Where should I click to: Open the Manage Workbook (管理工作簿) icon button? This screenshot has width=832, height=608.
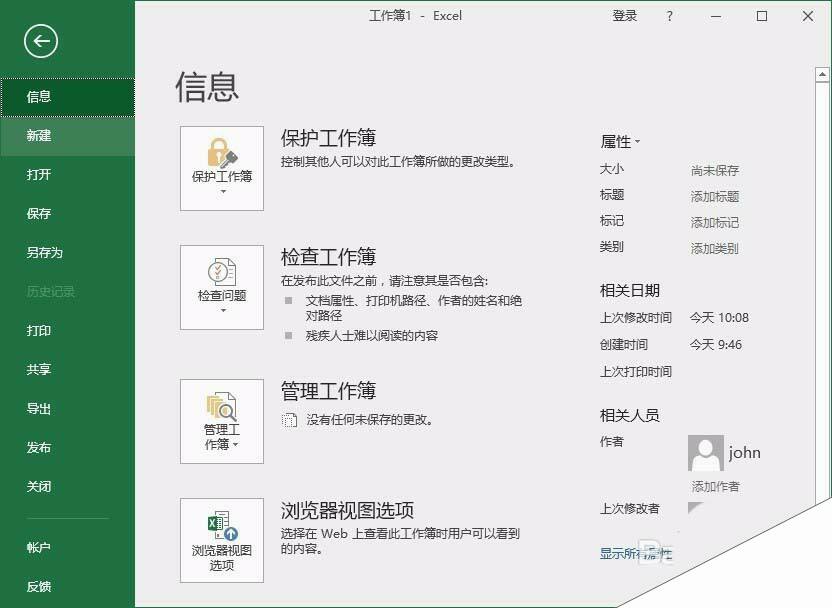(222, 421)
